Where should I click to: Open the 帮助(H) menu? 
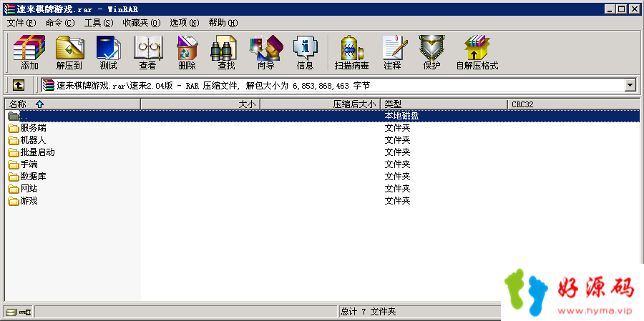point(223,23)
